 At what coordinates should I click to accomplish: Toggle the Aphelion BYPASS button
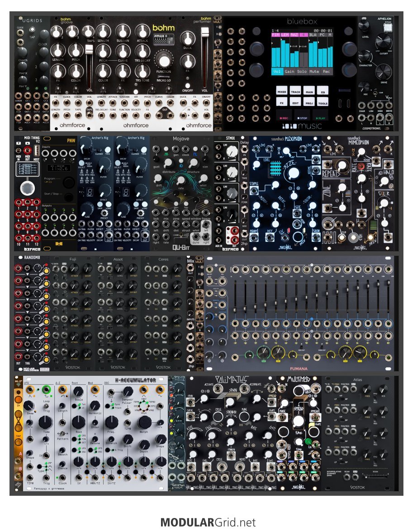[x=388, y=28]
